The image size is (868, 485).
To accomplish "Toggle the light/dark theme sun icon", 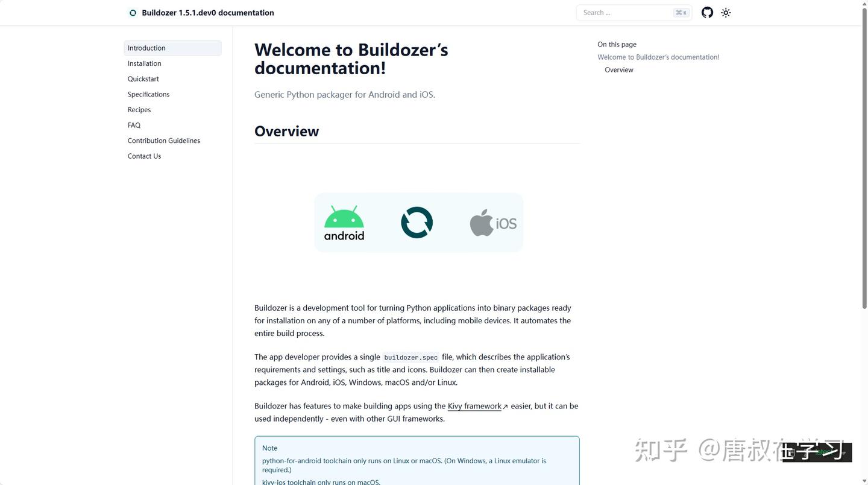I will (x=726, y=13).
